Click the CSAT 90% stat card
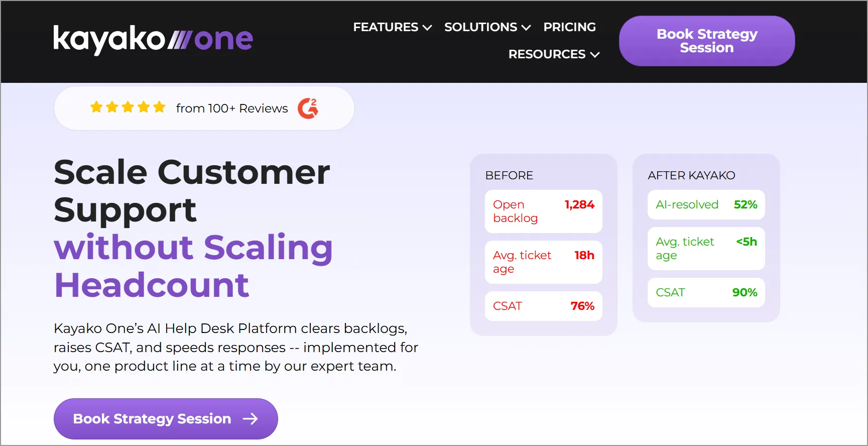The height and width of the screenshot is (446, 868). coord(706,292)
